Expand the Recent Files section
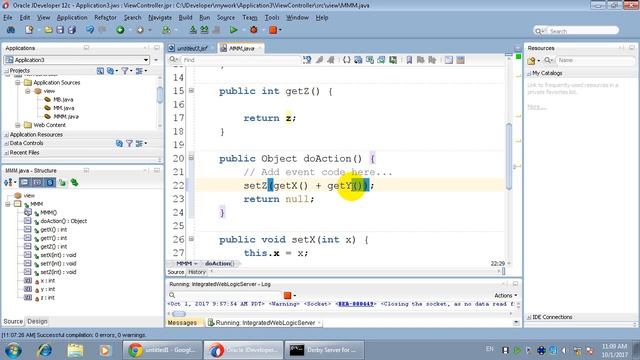The width and height of the screenshot is (640, 360). pyautogui.click(x=7, y=153)
